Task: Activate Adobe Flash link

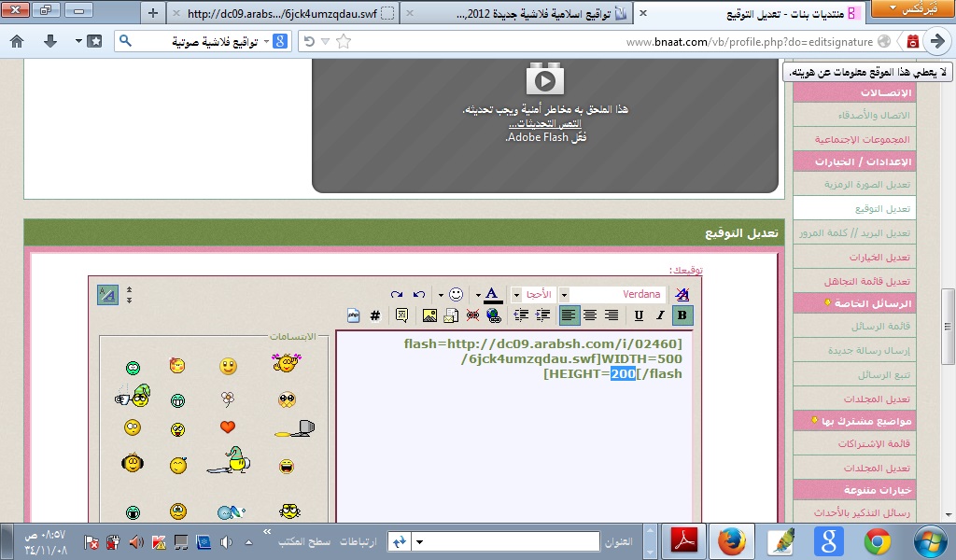Action: coord(545,137)
